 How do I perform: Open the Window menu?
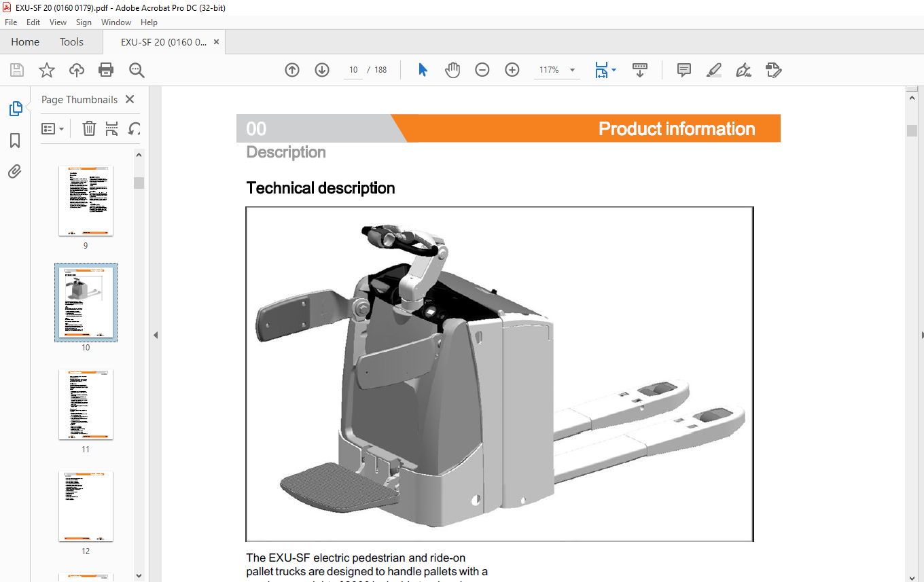tap(116, 22)
